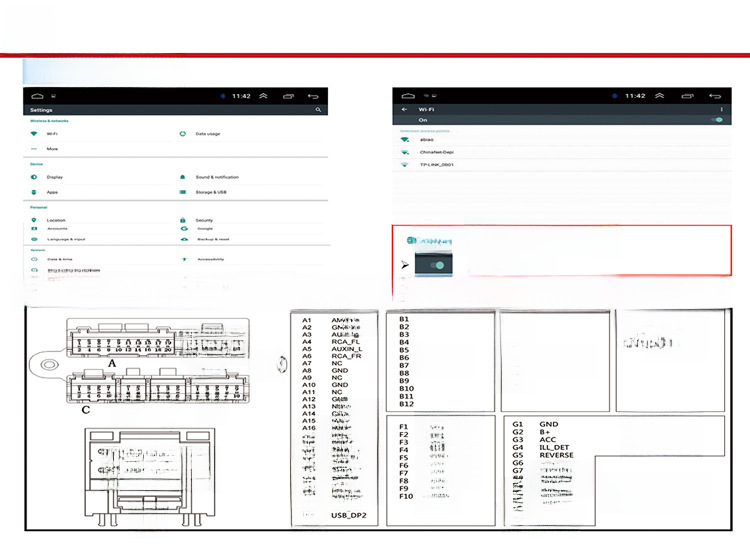Click the ACC label beside G3
The height and width of the screenshot is (548, 750).
pyautogui.click(x=548, y=440)
